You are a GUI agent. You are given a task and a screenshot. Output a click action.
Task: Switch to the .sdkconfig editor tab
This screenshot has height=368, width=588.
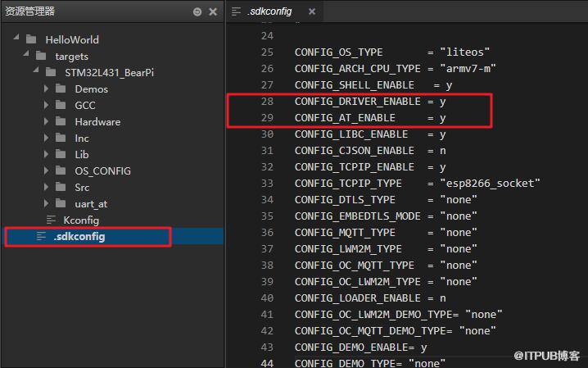[276, 11]
